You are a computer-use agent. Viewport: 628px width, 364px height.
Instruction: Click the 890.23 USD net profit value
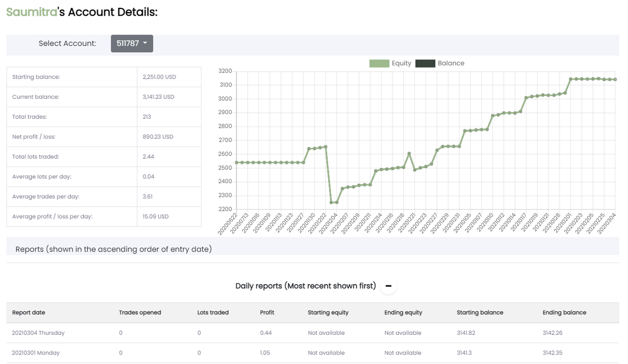point(158,136)
